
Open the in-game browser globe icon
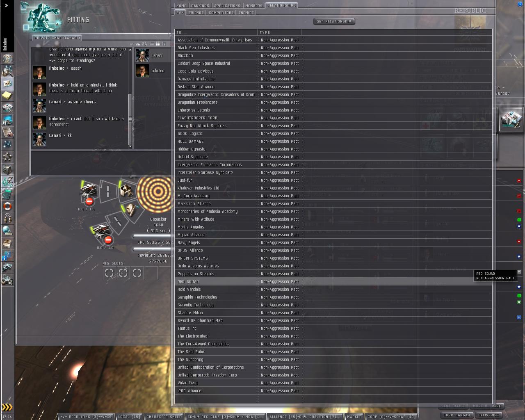tap(7, 231)
